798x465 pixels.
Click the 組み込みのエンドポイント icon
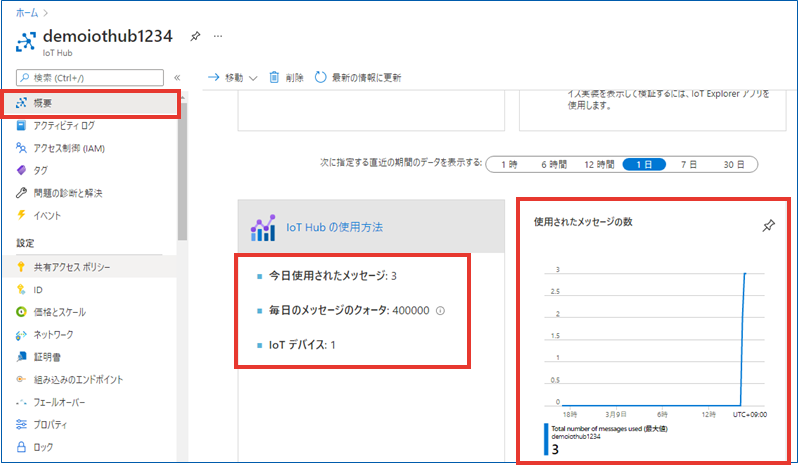click(x=21, y=379)
